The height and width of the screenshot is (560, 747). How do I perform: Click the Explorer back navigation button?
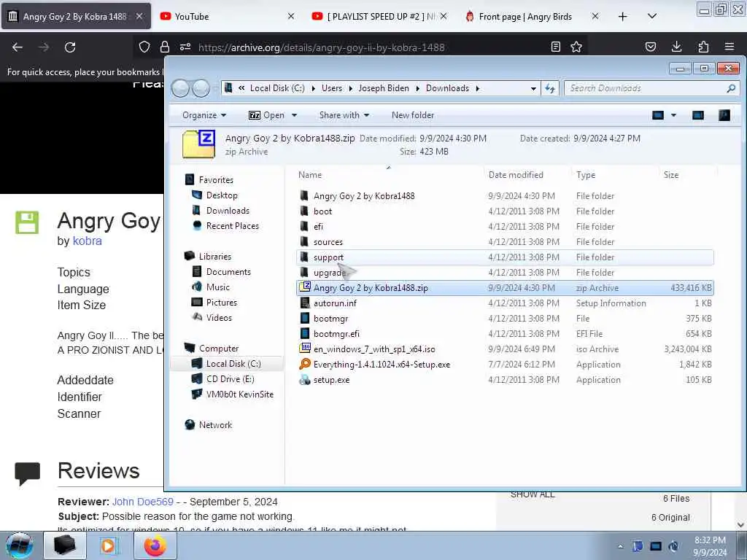coord(180,88)
